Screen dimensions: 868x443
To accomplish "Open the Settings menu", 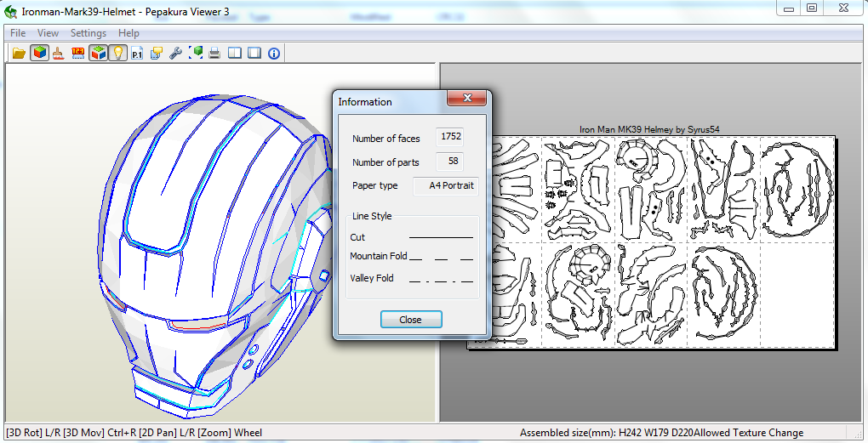I will (88, 33).
